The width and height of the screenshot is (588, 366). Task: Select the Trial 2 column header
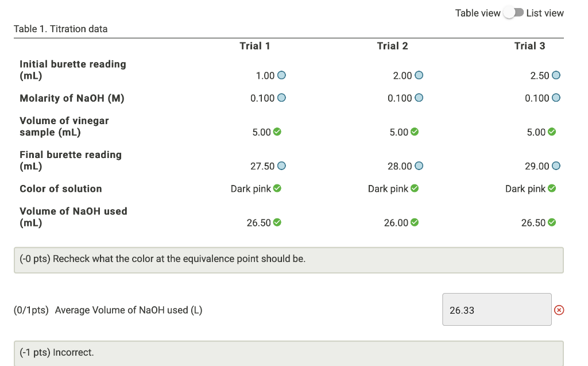pos(393,46)
